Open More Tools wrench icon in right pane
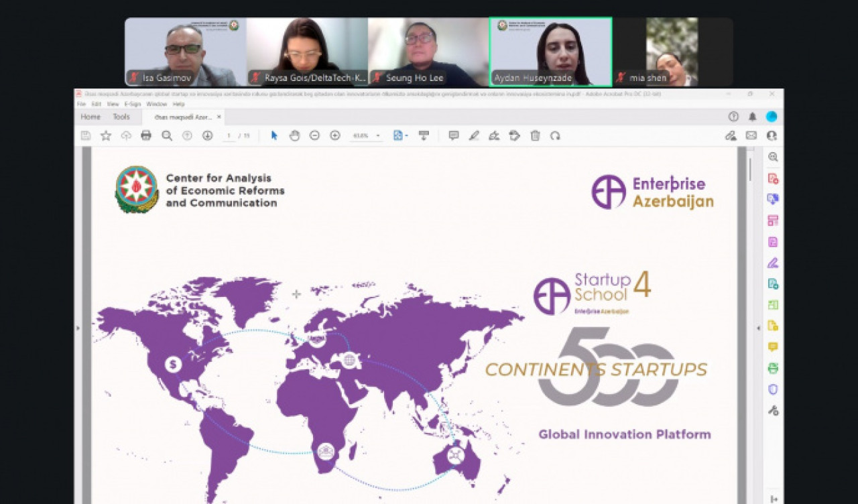Viewport: 858px width, 504px height. coord(773,410)
